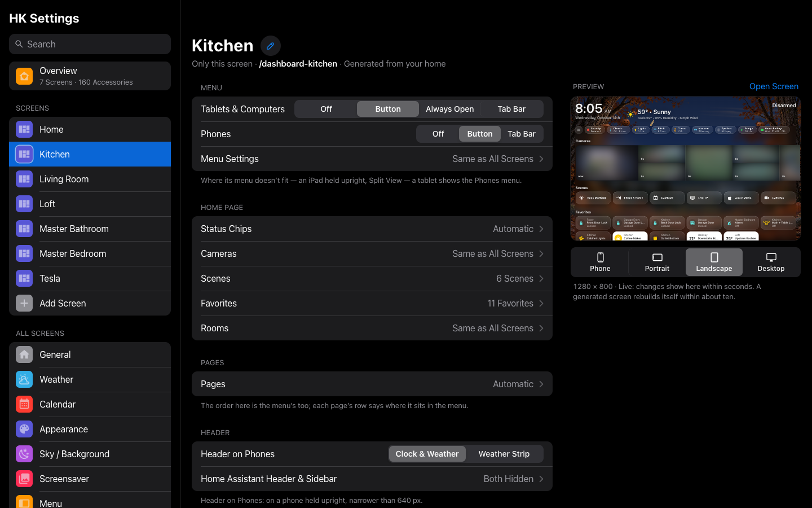
Task: Choose Weather Strip for Header on Phones
Action: point(504,454)
